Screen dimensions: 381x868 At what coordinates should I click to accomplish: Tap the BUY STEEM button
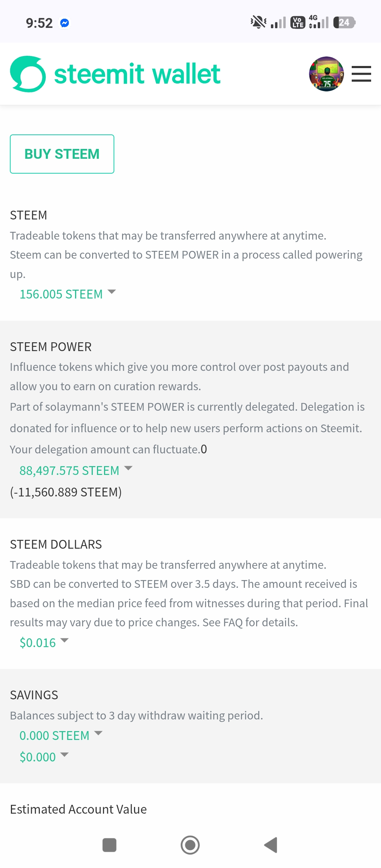click(62, 154)
